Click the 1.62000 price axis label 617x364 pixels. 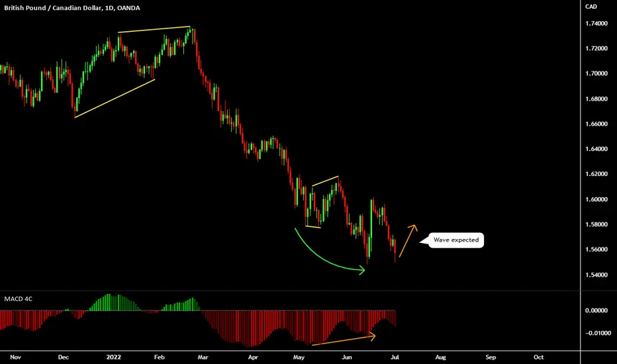pyautogui.click(x=596, y=174)
